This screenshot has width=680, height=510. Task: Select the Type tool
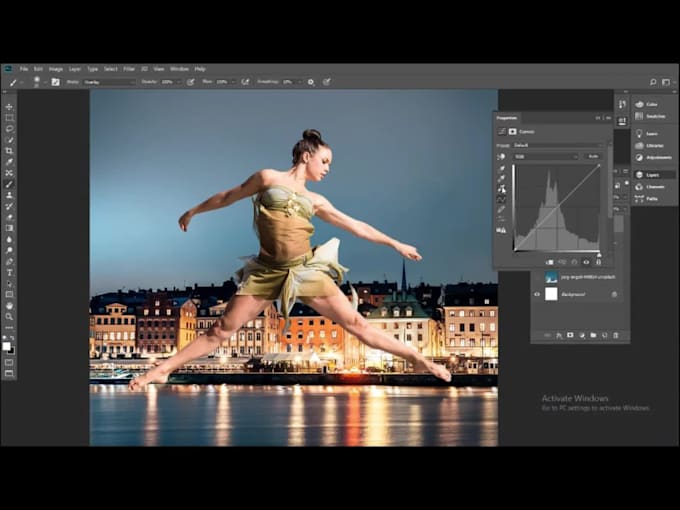pos(9,272)
